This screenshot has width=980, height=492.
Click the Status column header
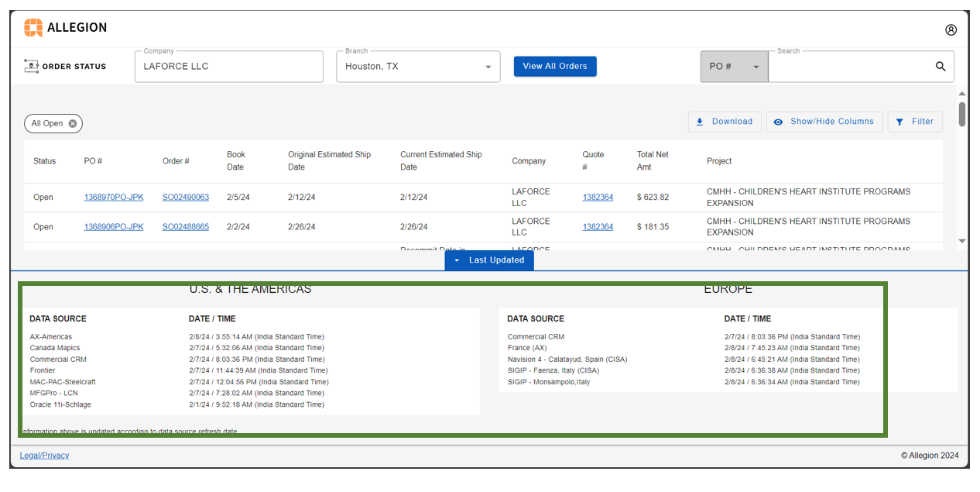click(x=45, y=161)
